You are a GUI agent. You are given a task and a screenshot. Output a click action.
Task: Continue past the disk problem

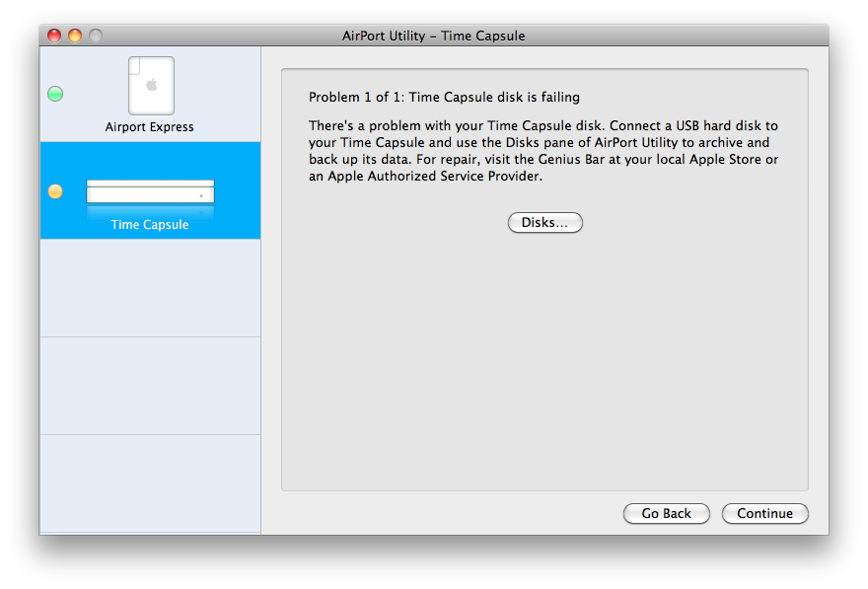765,514
